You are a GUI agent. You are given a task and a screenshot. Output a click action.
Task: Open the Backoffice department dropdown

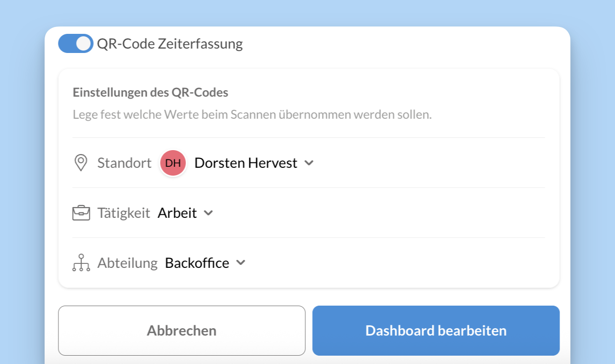click(197, 263)
